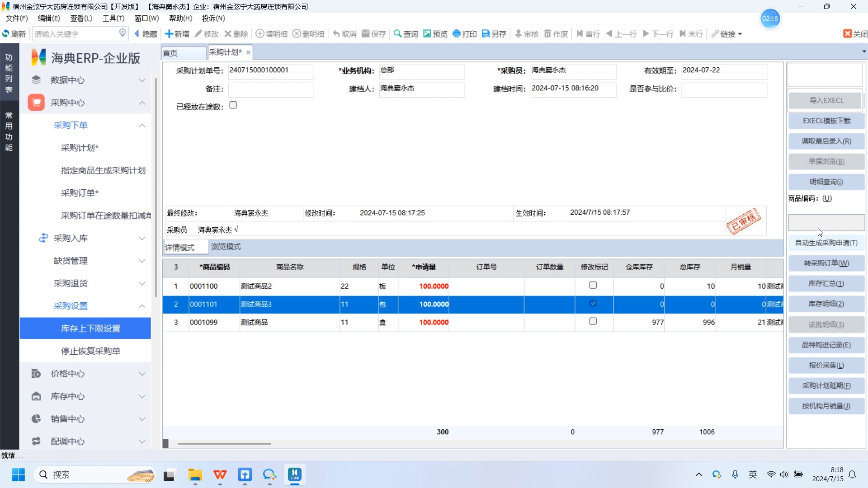This screenshot has width=868, height=488.
Task: Open the 链接 dropdown arrow
Action: pos(741,33)
